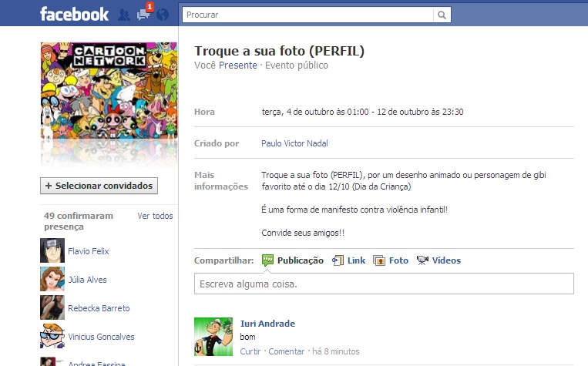Choose the Link share option
The width and height of the screenshot is (588, 366).
348,260
